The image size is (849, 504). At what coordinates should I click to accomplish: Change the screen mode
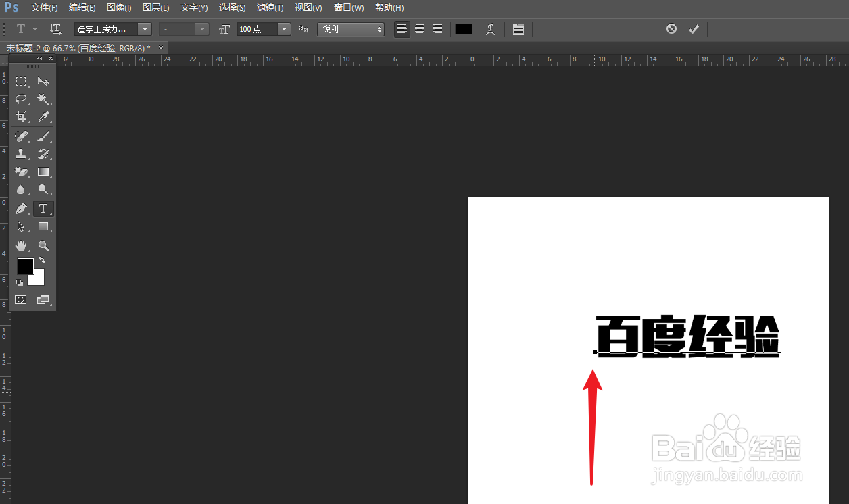43,300
